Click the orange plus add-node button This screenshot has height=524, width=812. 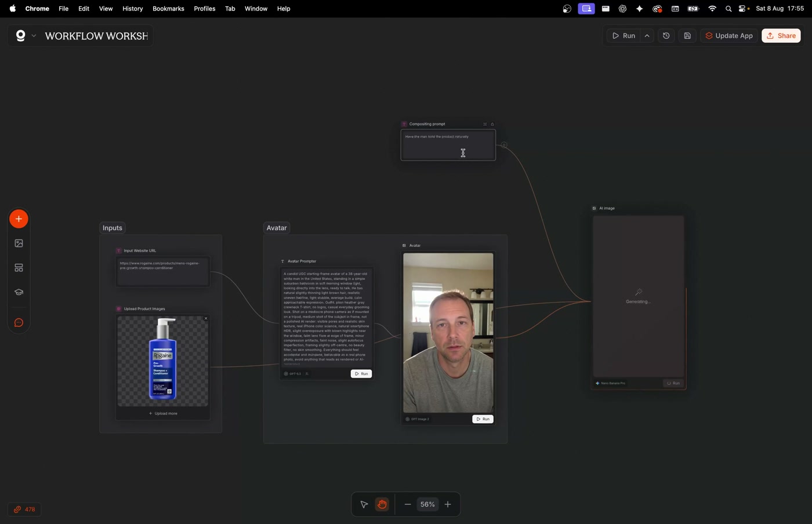(x=19, y=219)
